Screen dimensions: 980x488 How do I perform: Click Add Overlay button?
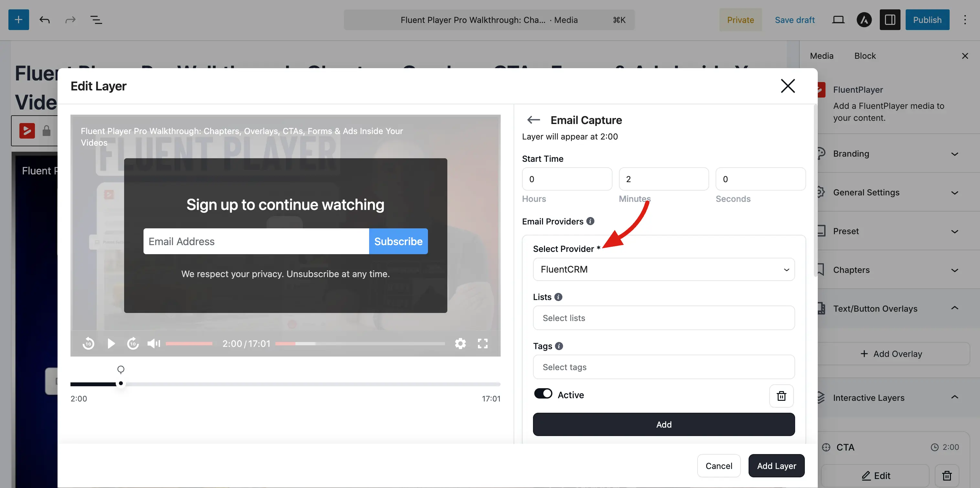click(891, 354)
